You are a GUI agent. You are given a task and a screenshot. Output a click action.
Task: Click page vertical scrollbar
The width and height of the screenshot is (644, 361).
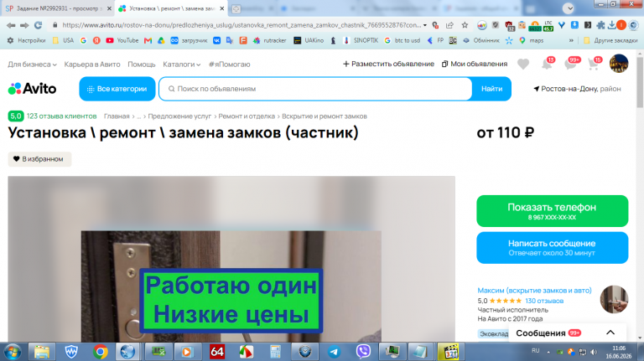coord(640,82)
